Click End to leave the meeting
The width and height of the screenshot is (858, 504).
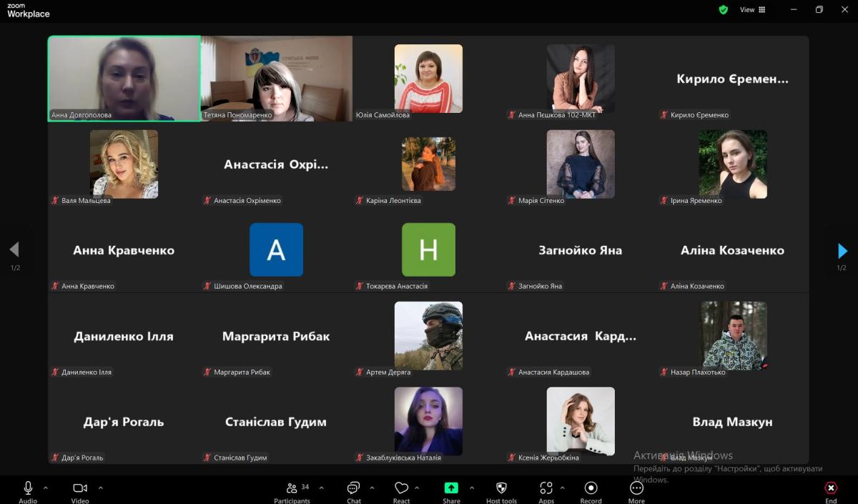pyautogui.click(x=831, y=489)
